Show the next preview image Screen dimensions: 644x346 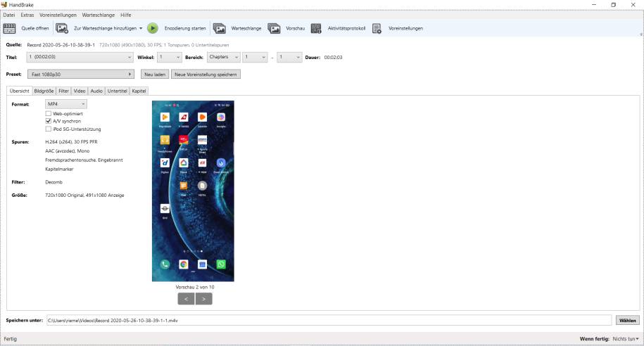click(203, 299)
